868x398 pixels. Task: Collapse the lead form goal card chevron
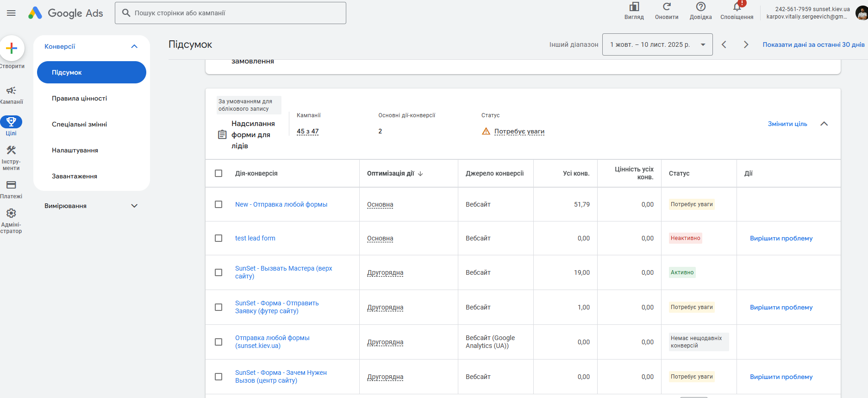tap(824, 124)
